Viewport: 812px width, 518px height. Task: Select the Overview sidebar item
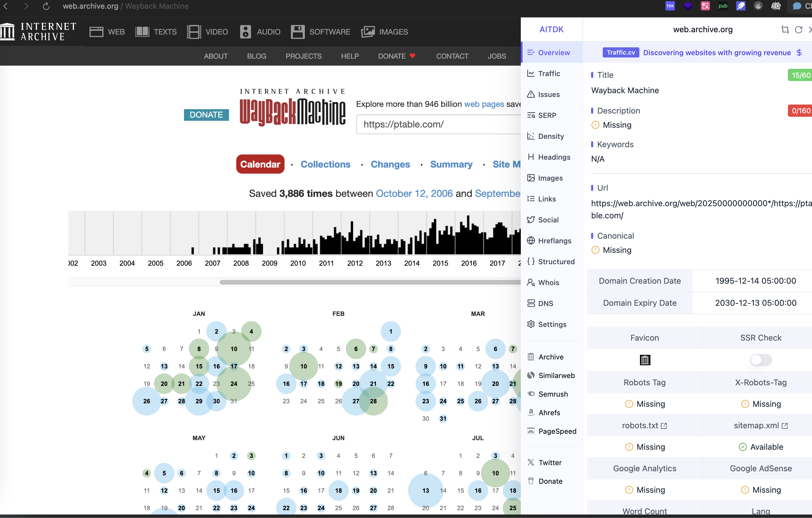click(x=552, y=53)
